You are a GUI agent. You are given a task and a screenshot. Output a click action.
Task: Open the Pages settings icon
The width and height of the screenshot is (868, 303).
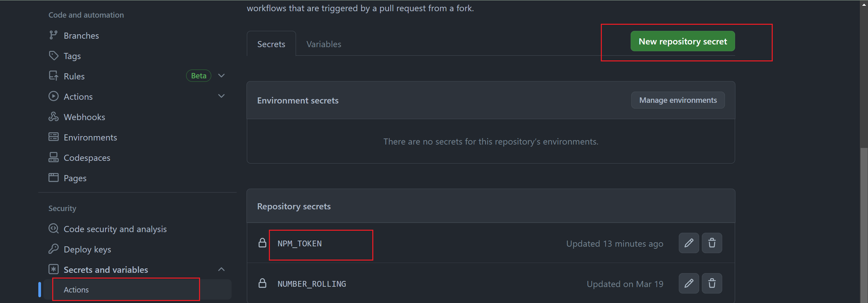click(x=54, y=177)
